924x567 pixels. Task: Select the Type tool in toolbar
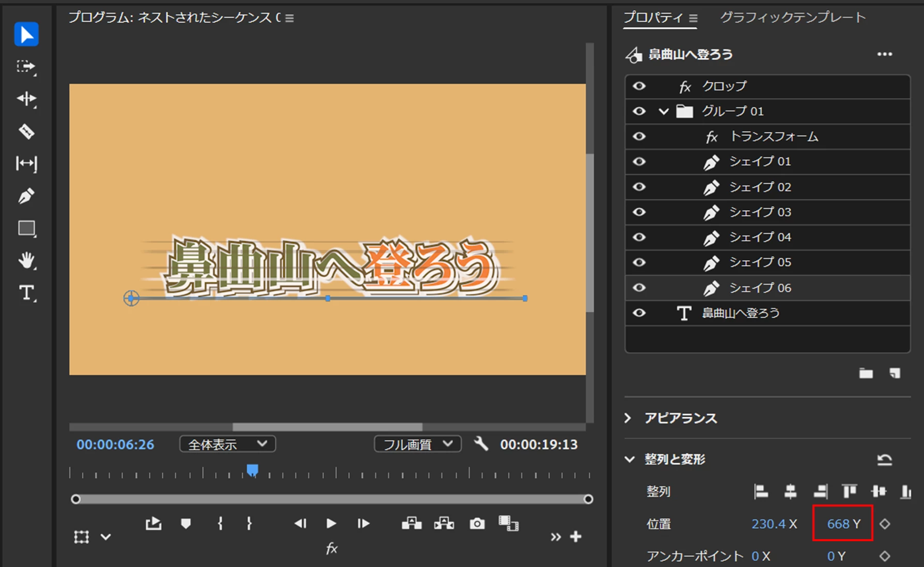point(27,293)
